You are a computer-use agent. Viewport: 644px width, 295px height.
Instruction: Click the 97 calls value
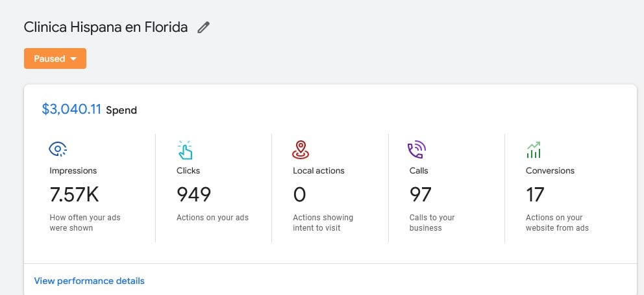coord(421,194)
